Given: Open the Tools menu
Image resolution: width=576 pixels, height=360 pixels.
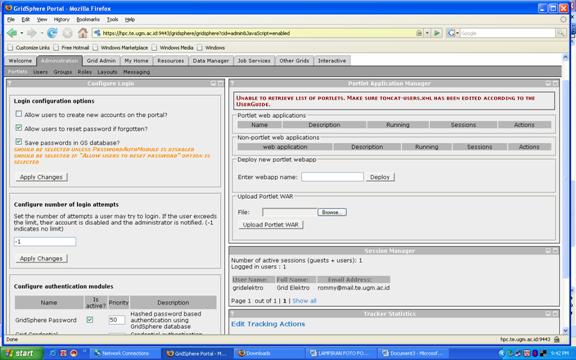Looking at the screenshot, I should tap(112, 19).
